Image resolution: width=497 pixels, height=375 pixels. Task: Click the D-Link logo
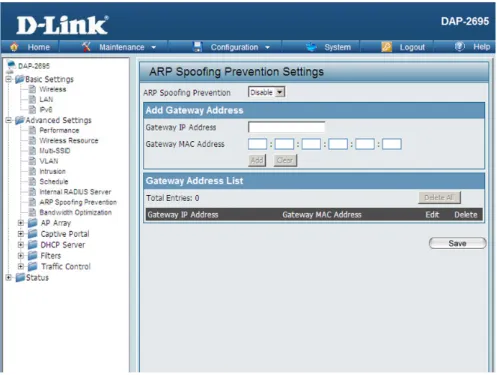pos(62,25)
